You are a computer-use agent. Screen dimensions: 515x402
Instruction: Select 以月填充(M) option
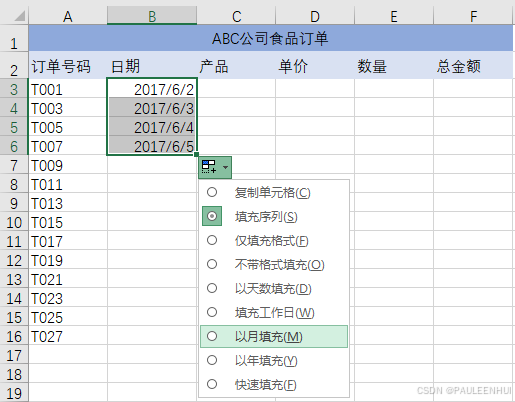coord(274,337)
